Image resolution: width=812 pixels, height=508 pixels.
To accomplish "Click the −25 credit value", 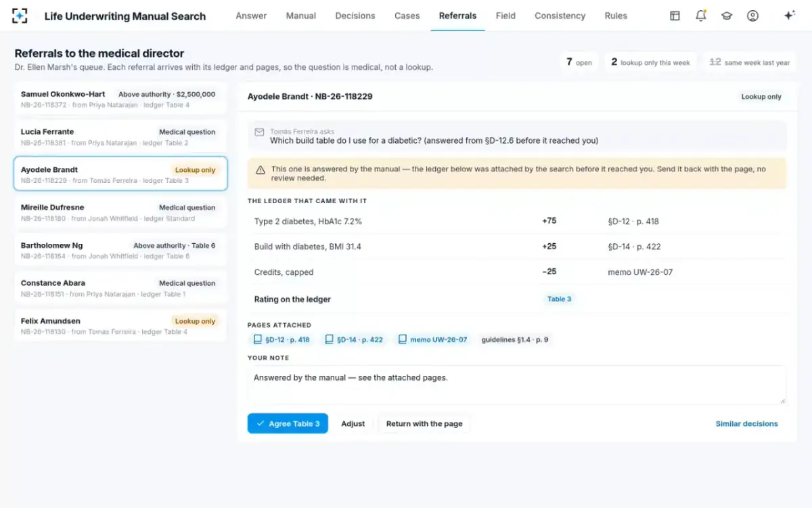I will click(x=549, y=272).
